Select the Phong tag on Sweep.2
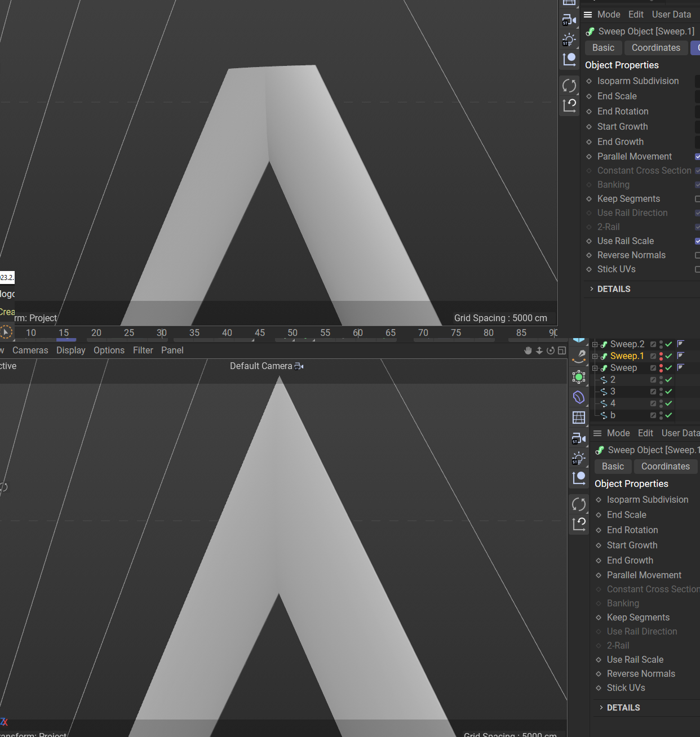This screenshot has height=737, width=700. tap(680, 344)
